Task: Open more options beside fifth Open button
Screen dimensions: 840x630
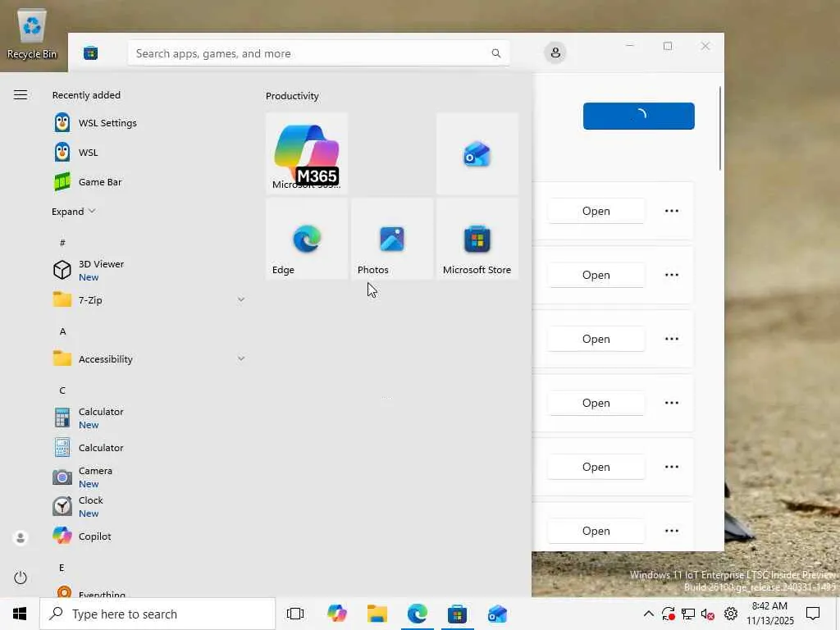Action: (x=672, y=467)
